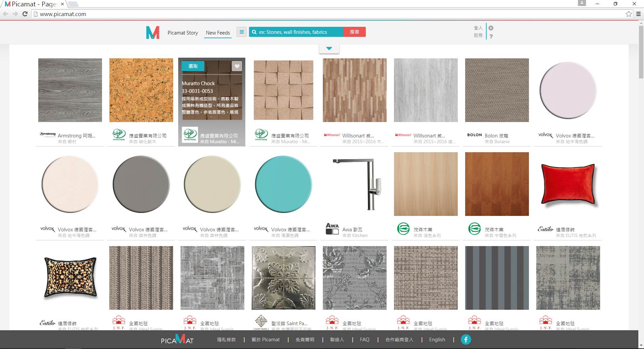Select the lilac Volvox color swatch
Image resolution: width=644 pixels, height=349 pixels.
(x=568, y=90)
